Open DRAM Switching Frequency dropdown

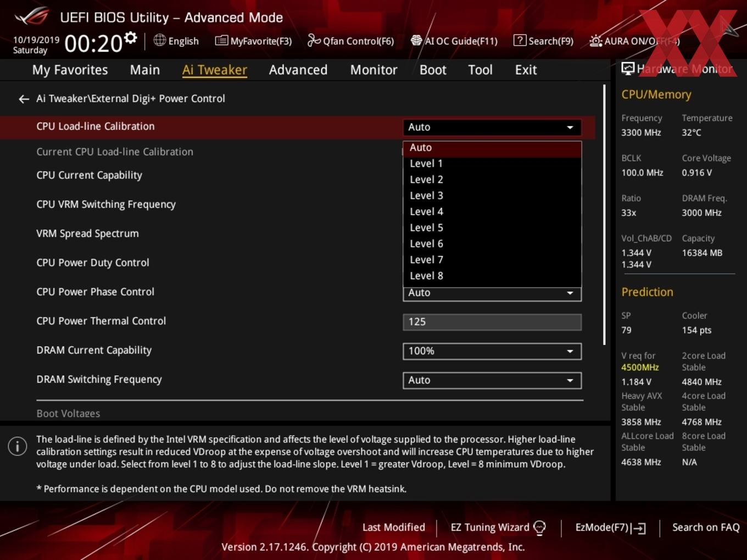coord(492,380)
